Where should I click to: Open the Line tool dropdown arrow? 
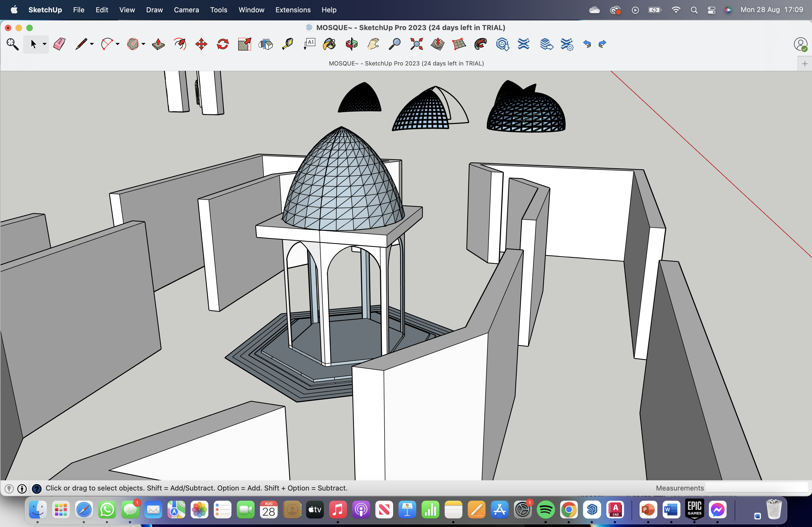coord(92,44)
